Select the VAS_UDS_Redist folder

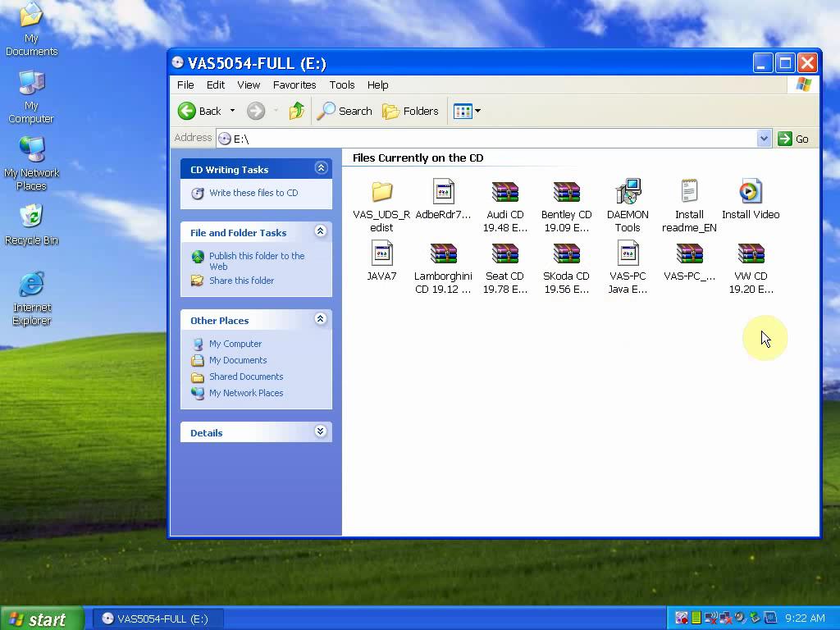click(x=381, y=192)
